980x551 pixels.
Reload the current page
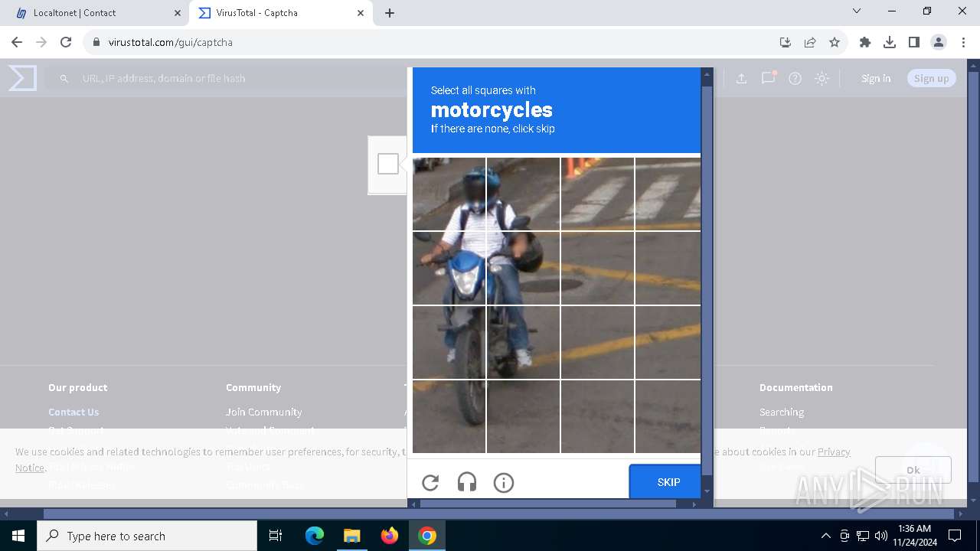click(66, 42)
